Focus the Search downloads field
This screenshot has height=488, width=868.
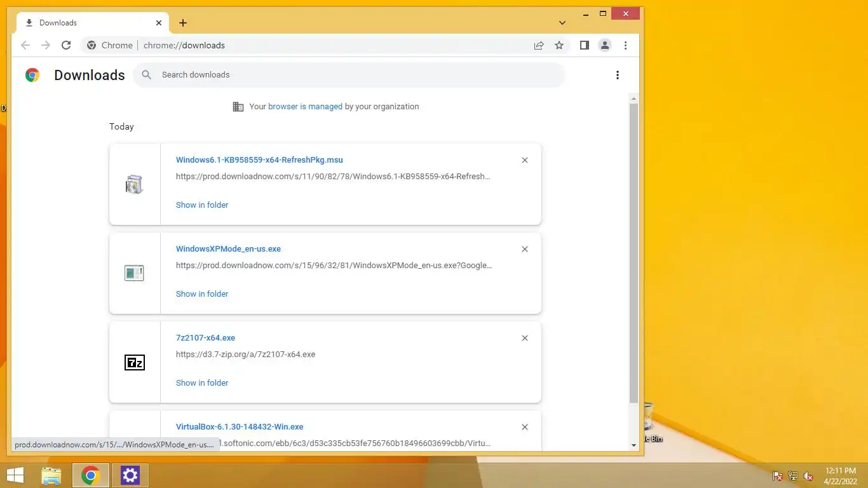349,75
